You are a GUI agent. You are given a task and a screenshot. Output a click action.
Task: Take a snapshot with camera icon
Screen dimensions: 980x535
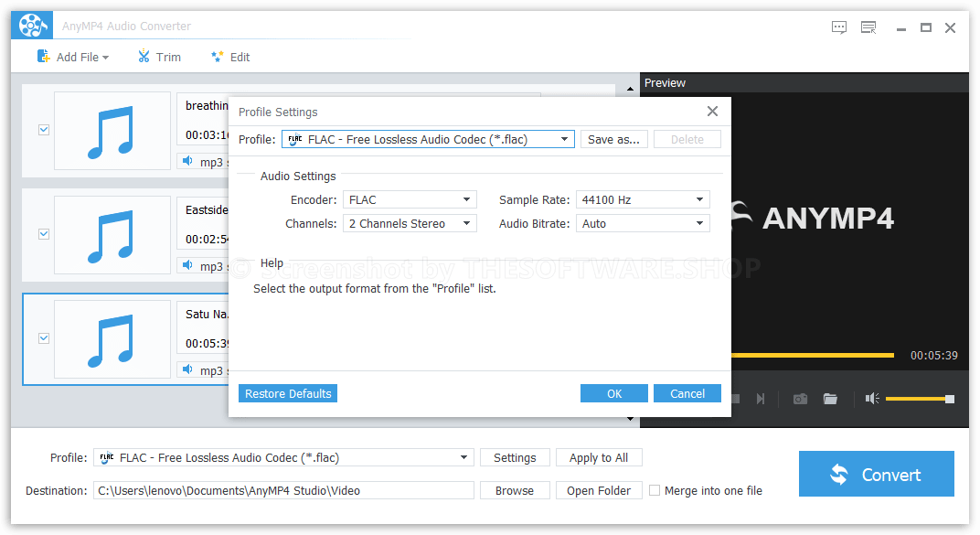click(x=800, y=399)
